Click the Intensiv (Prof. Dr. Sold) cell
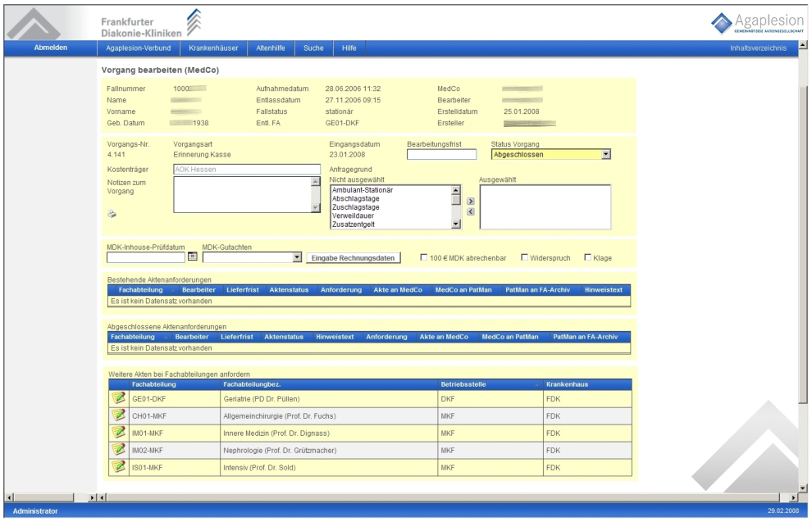The width and height of the screenshot is (812, 522). (329, 467)
